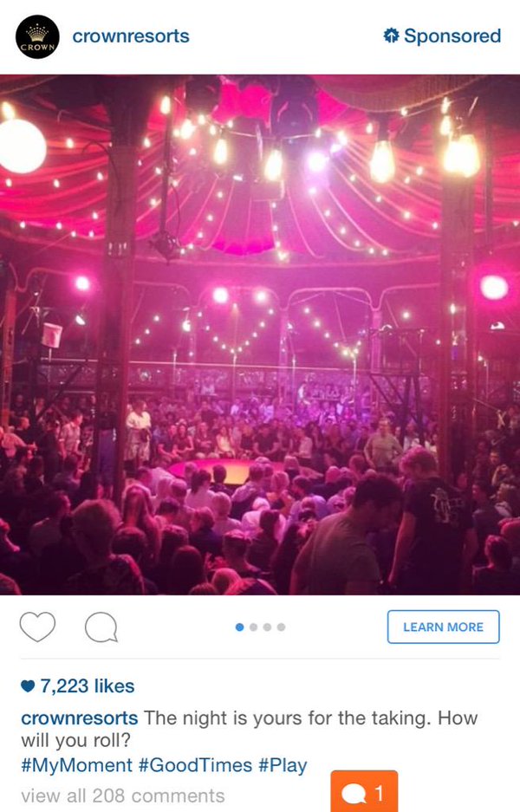
Task: Select the fourth carousel dot
Action: point(282,627)
